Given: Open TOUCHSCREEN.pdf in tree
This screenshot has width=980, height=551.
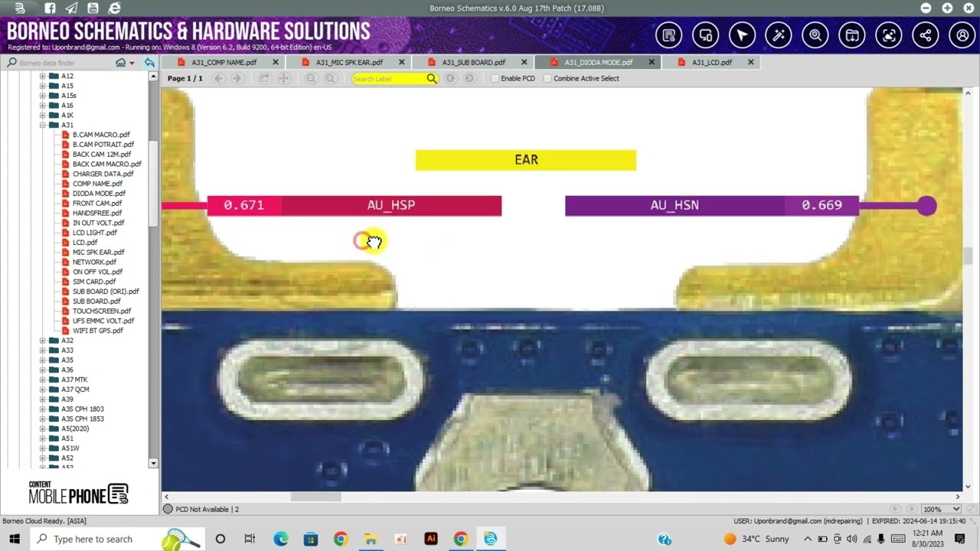Looking at the screenshot, I should [x=102, y=311].
